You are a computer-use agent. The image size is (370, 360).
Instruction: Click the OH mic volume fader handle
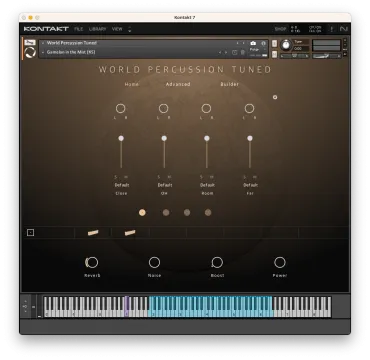click(x=164, y=138)
